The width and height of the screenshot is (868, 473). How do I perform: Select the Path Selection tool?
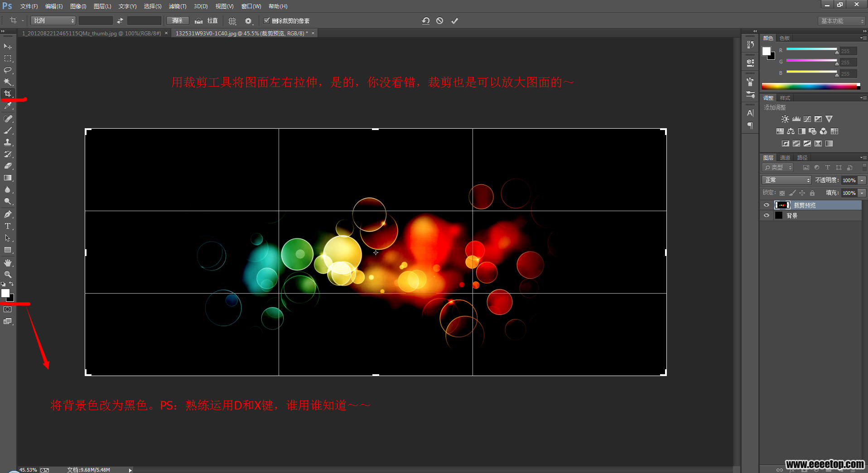[8, 238]
